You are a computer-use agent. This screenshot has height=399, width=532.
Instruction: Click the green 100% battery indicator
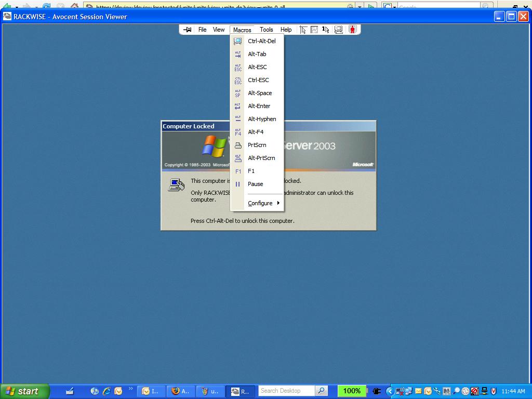(352, 391)
